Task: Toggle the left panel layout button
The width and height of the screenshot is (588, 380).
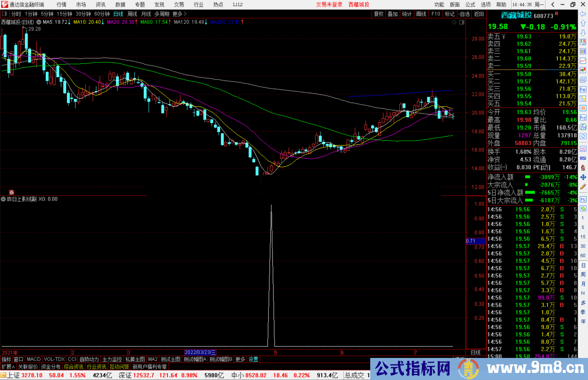Action: (4, 14)
